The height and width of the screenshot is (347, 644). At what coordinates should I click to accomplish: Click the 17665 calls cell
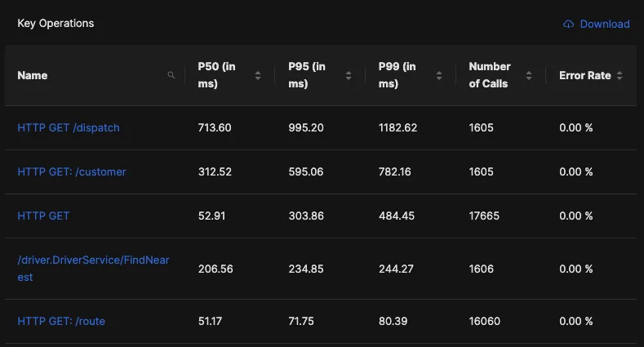[484, 216]
